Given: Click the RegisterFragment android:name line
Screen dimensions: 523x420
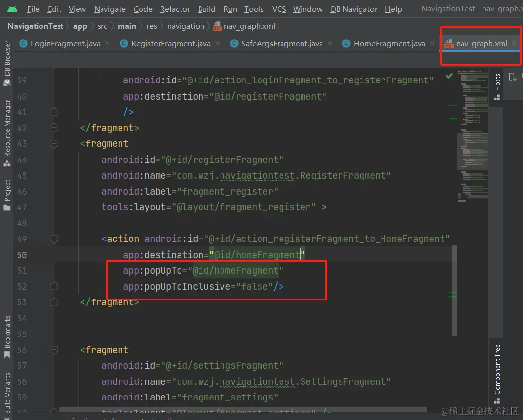Looking at the screenshot, I should tap(246, 176).
